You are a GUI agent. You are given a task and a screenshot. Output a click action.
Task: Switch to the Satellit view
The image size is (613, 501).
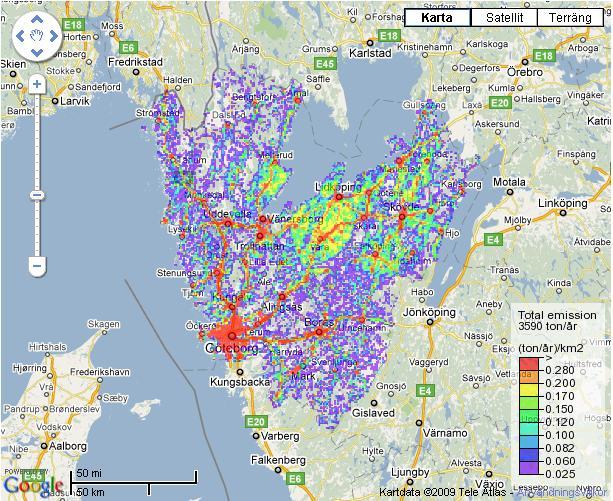[504, 18]
